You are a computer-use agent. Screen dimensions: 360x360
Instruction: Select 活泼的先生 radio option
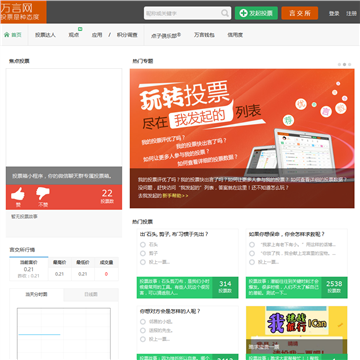pyautogui.click(x=143, y=330)
